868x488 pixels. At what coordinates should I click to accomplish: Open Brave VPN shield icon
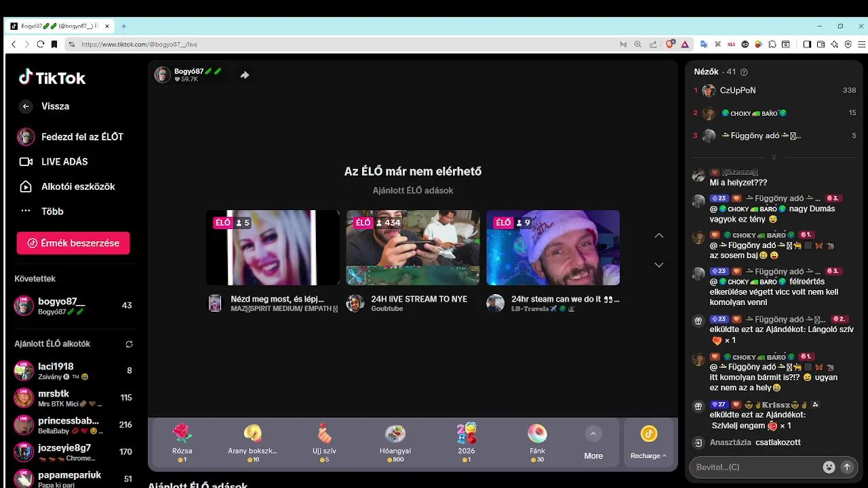click(848, 44)
